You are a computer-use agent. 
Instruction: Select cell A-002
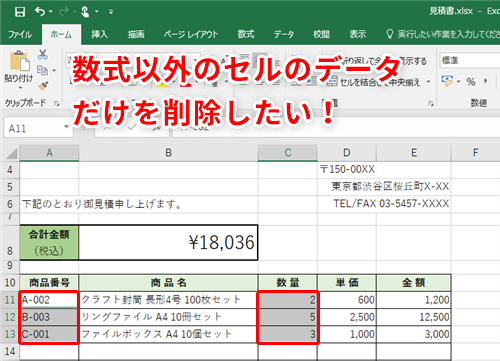click(x=49, y=300)
